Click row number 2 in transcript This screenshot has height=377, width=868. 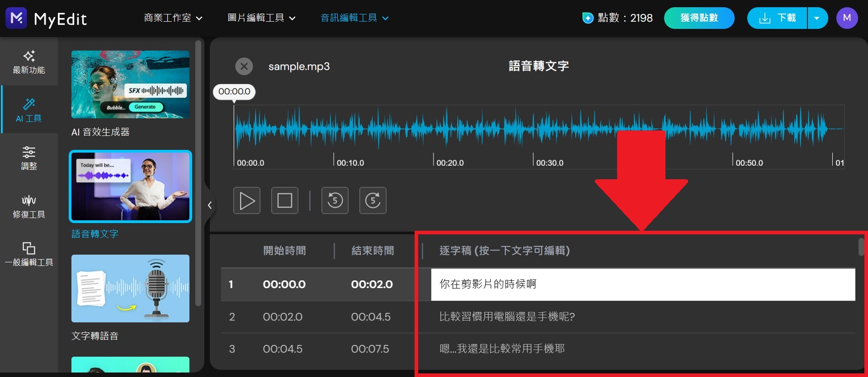coord(232,317)
